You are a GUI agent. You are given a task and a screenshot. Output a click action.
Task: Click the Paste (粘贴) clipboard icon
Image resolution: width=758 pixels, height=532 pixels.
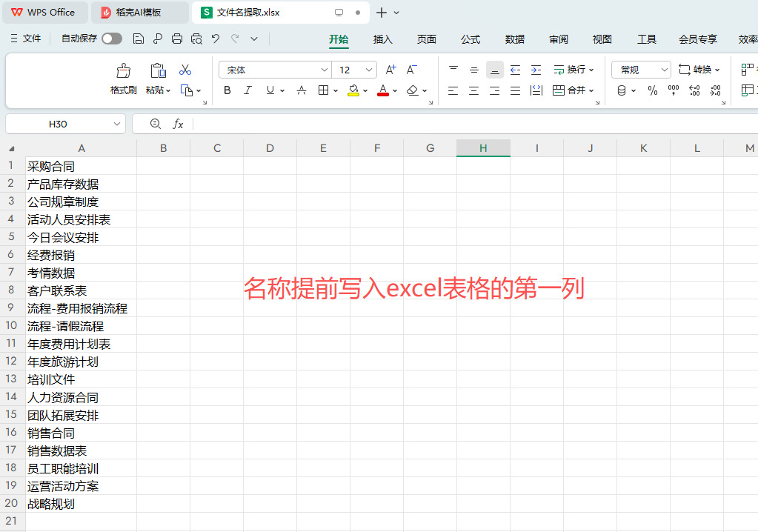158,71
